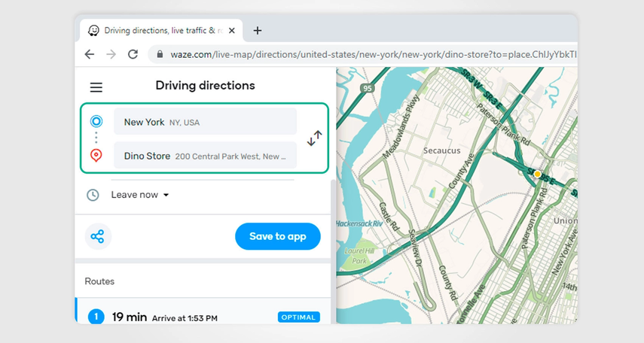644x343 pixels.
Task: Close the Driving directions browser tab
Action: (232, 30)
